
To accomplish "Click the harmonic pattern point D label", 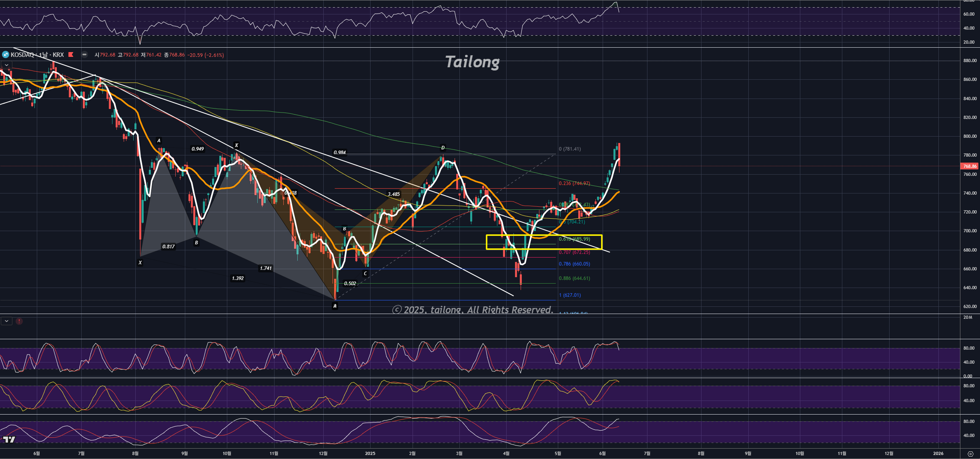I will (x=443, y=148).
